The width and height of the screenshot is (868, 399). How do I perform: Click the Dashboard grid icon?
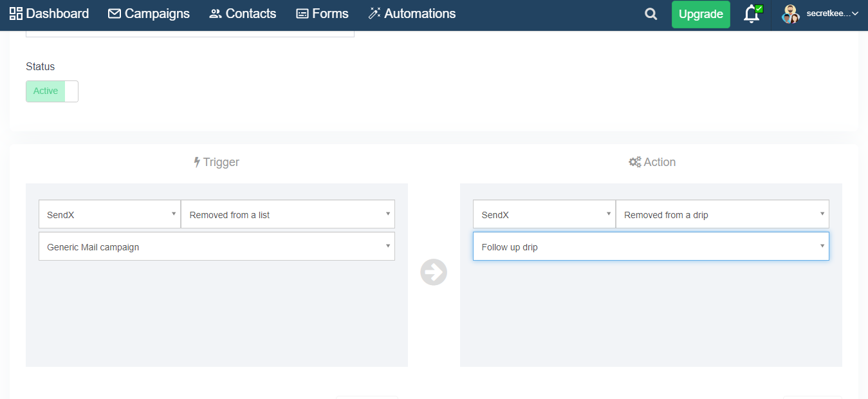(x=16, y=14)
